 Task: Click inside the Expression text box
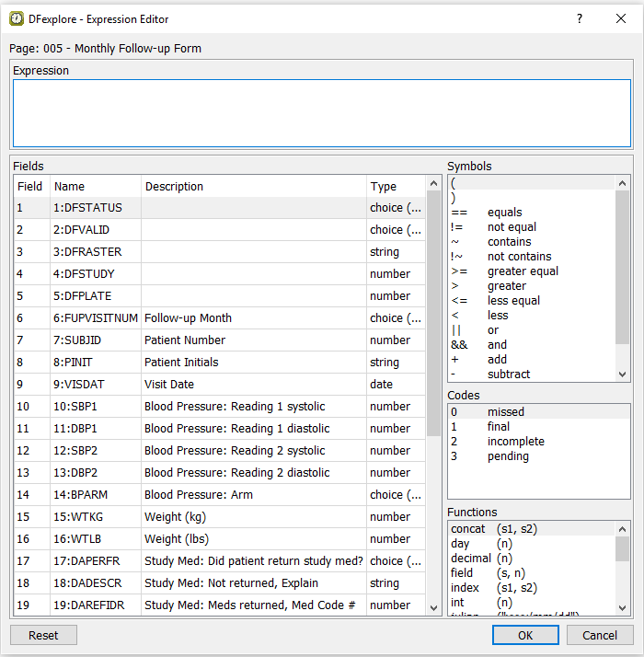coord(321,112)
